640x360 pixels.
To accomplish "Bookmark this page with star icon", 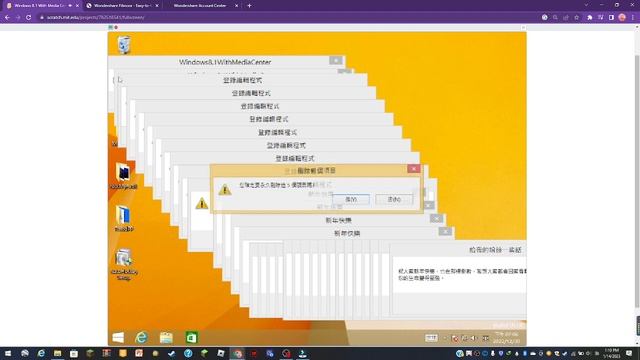I will [x=576, y=18].
